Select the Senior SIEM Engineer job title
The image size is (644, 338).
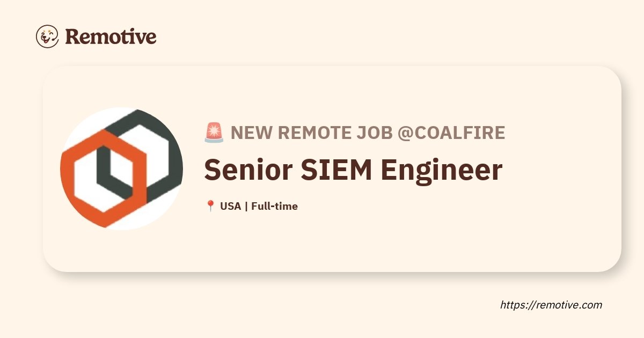(353, 169)
